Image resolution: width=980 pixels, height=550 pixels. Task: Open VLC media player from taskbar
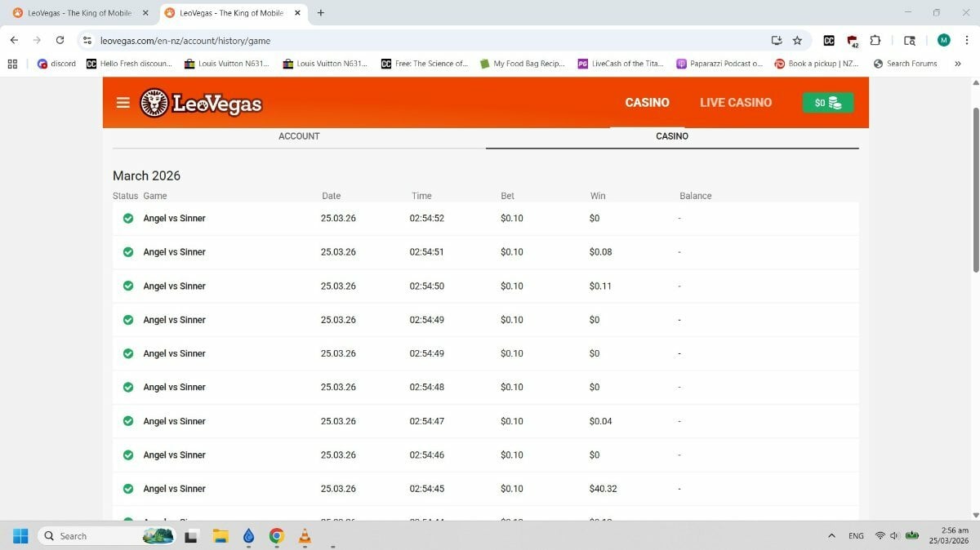[305, 536]
